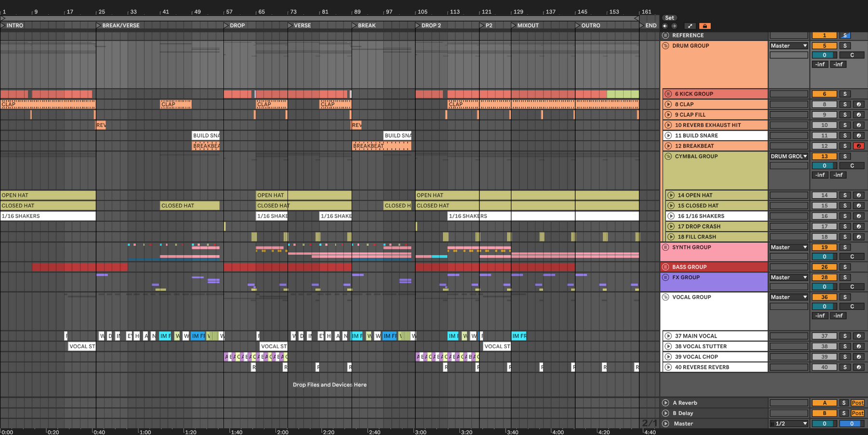868x435 pixels.
Task: Enable the automation mode connector button
Action: (x=690, y=26)
